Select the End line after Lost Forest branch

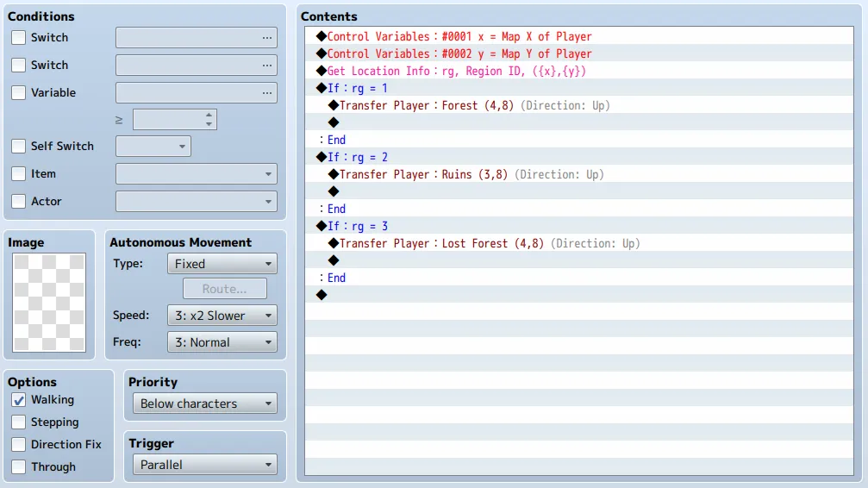(579, 278)
